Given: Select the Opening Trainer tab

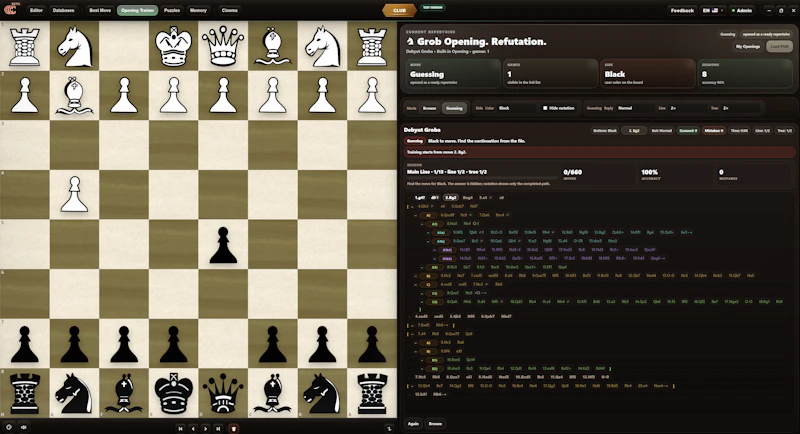Looking at the screenshot, I should coord(137,10).
